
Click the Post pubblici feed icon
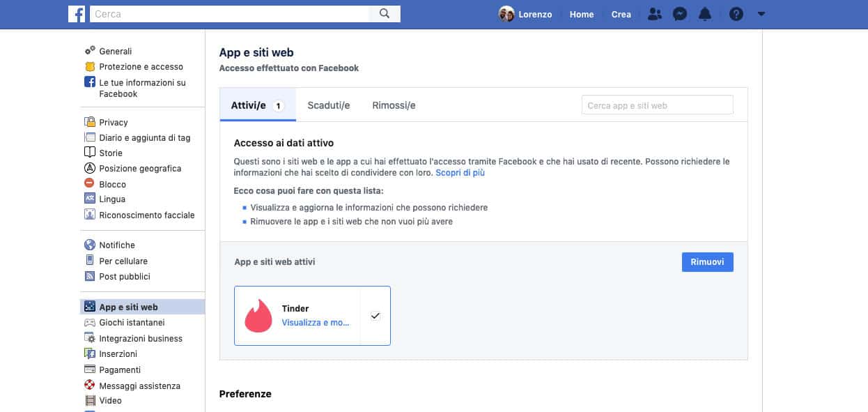coord(90,276)
